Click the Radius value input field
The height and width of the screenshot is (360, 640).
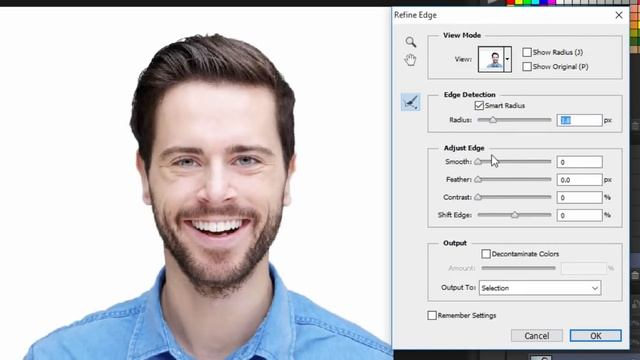point(579,120)
